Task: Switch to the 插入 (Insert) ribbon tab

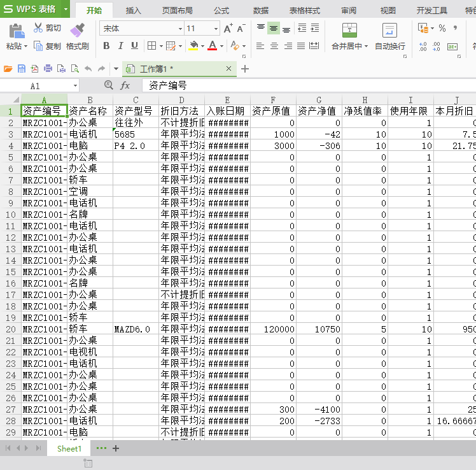Action: [133, 10]
